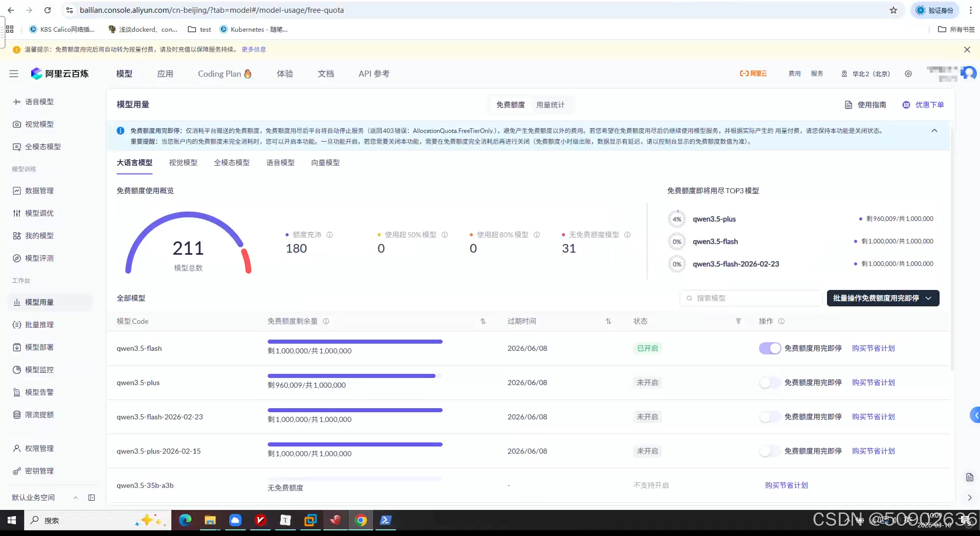Enable 免费额度用完即停 for qwen3.5-plus

770,383
